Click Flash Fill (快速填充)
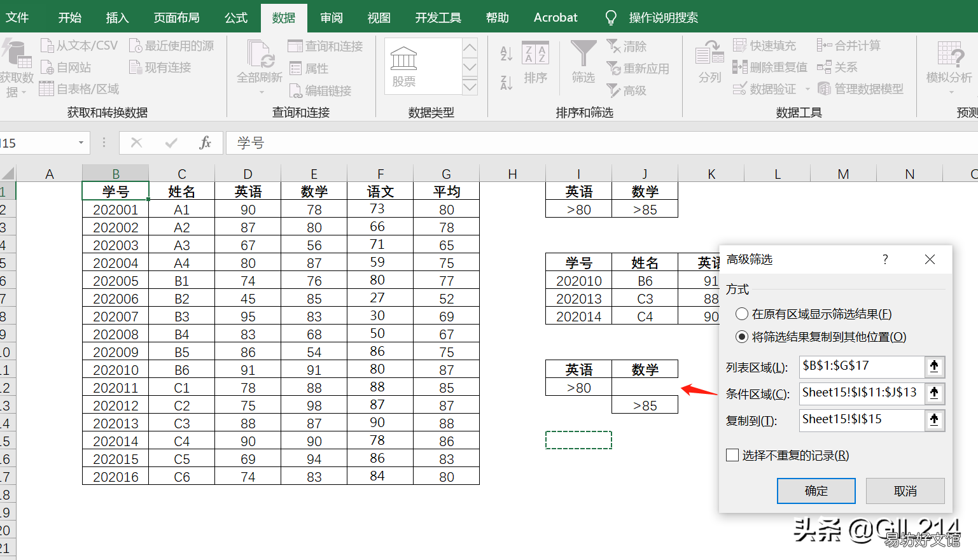The height and width of the screenshot is (560, 978). click(x=764, y=46)
